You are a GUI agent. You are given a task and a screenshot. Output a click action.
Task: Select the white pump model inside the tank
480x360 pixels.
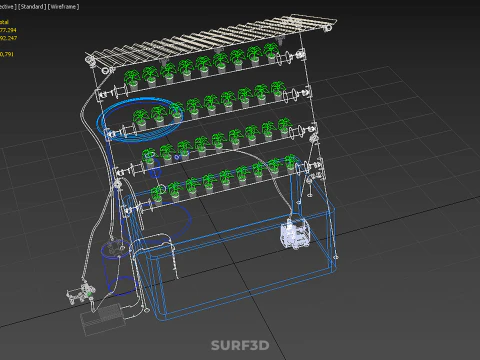[x=295, y=233]
